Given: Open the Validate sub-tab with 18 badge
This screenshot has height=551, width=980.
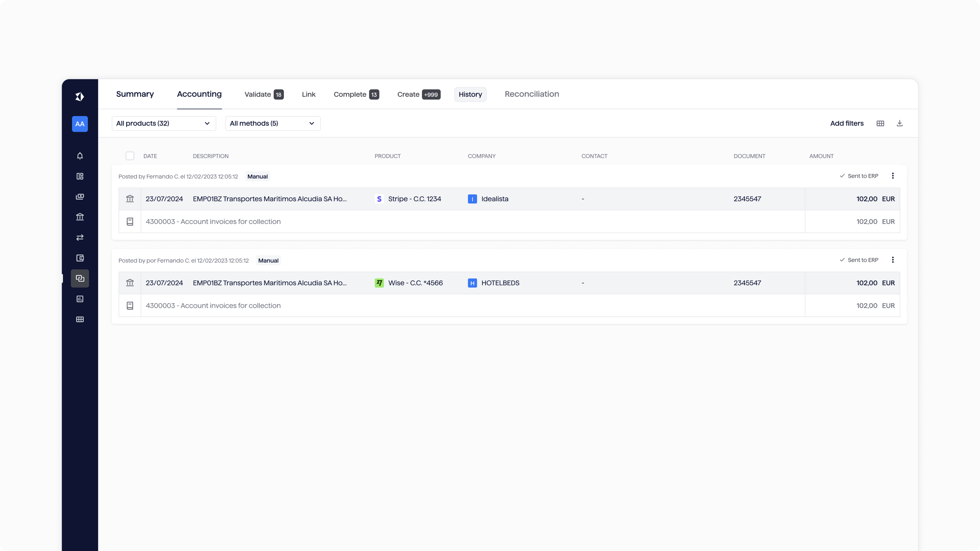Looking at the screenshot, I should tap(264, 94).
